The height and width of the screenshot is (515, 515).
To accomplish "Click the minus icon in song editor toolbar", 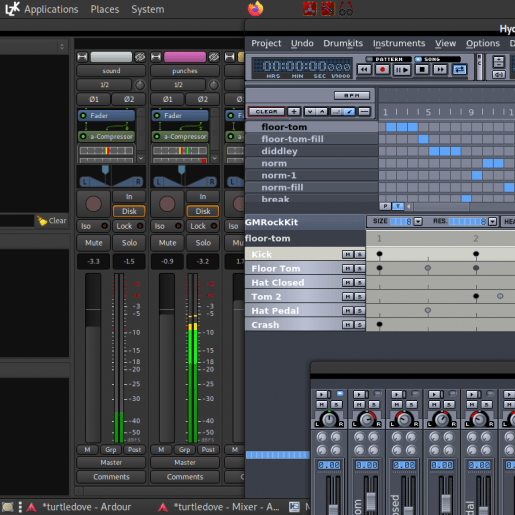I will tap(364, 112).
